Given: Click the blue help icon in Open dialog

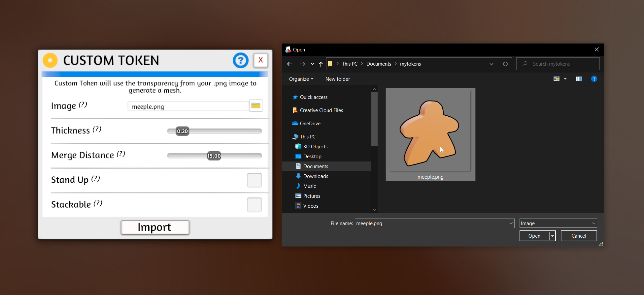Looking at the screenshot, I should click(x=594, y=79).
